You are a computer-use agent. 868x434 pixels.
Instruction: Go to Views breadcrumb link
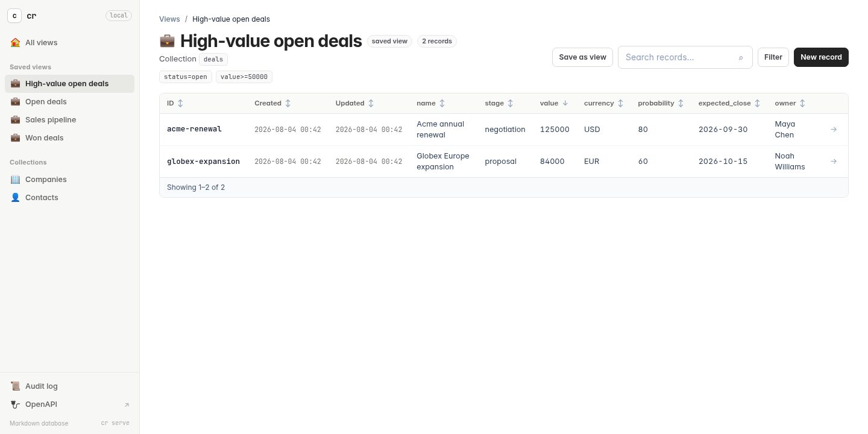[169, 19]
